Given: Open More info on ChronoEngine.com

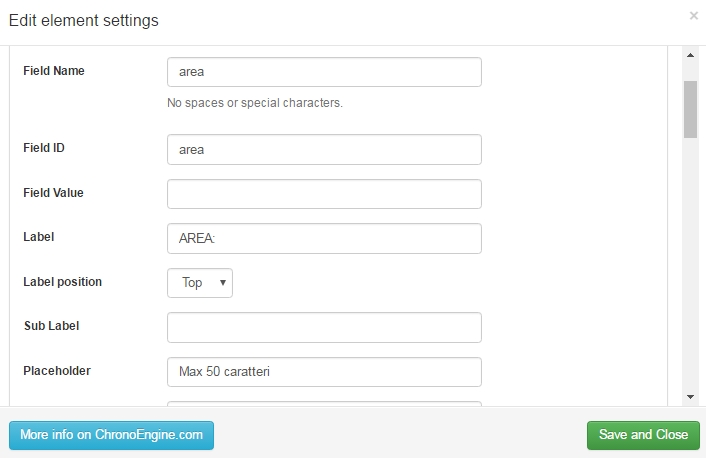Looking at the screenshot, I should (x=111, y=435).
